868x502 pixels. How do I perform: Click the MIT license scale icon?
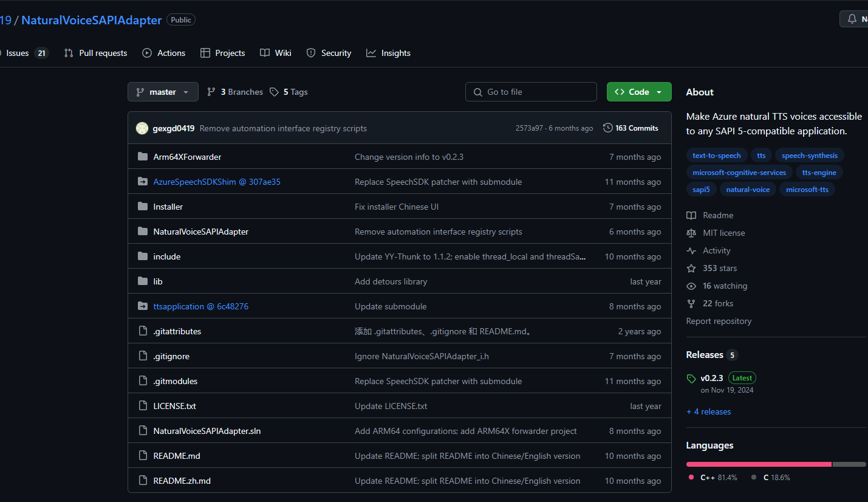coord(691,233)
